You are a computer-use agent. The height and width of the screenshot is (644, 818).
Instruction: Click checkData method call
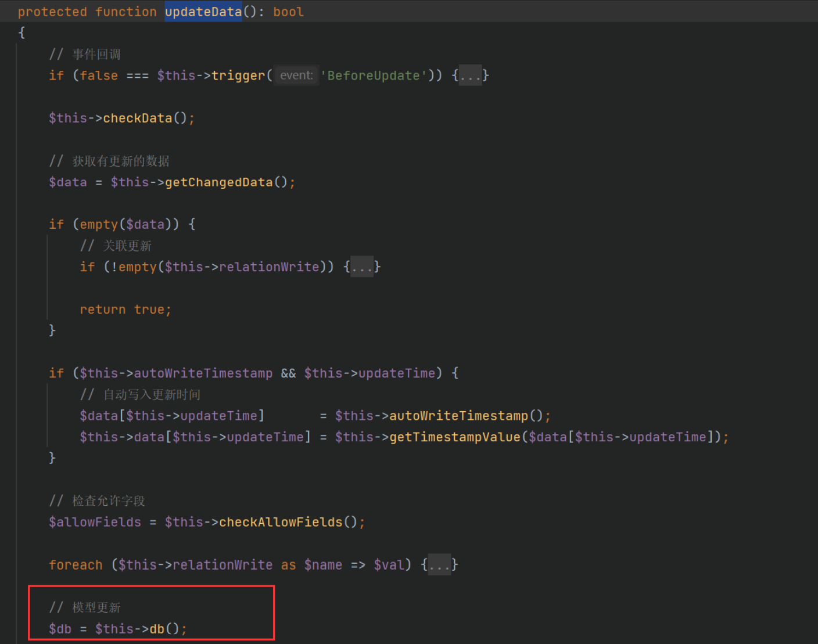138,118
